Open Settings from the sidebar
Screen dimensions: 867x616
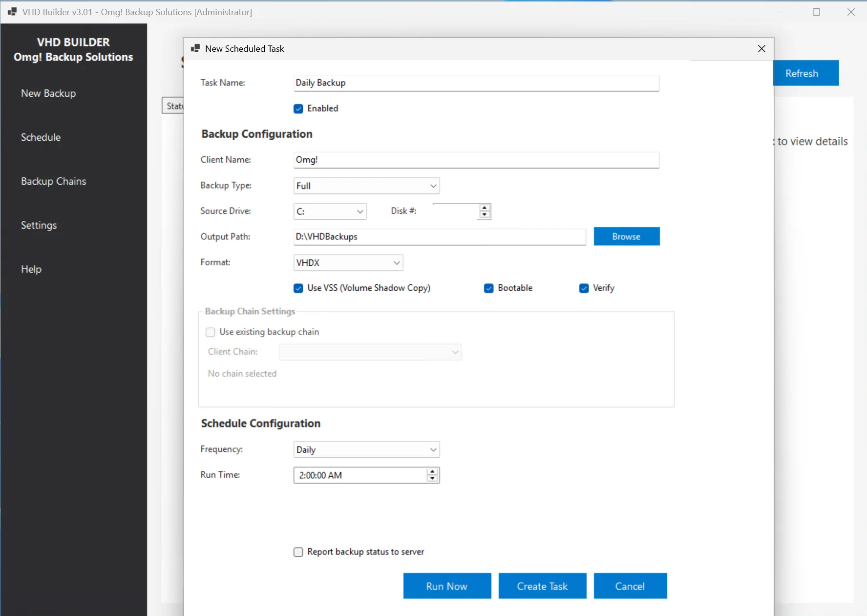pyautogui.click(x=39, y=225)
